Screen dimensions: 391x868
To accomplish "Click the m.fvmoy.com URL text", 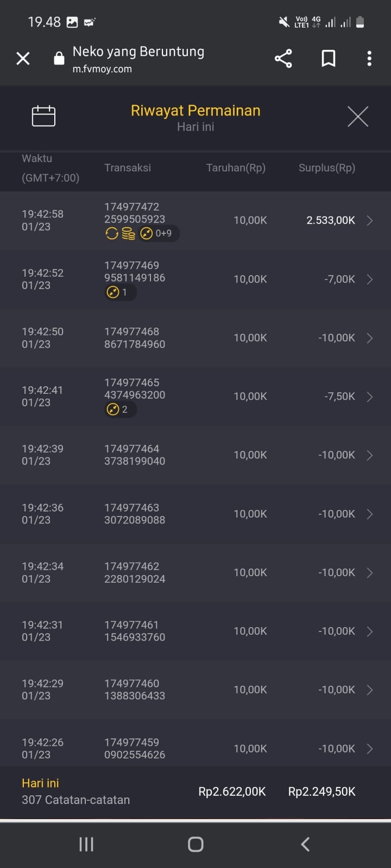I will [102, 69].
